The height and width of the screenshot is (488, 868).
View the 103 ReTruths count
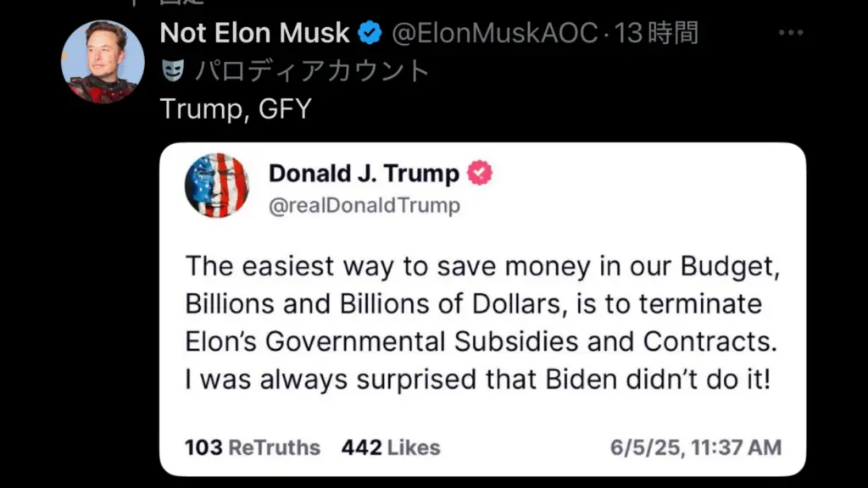coord(253,447)
